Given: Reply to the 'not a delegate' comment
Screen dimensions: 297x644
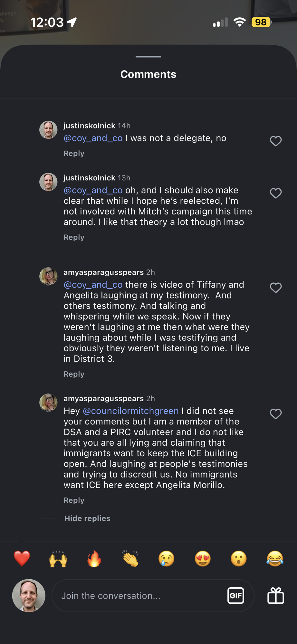Looking at the screenshot, I should [x=74, y=154].
